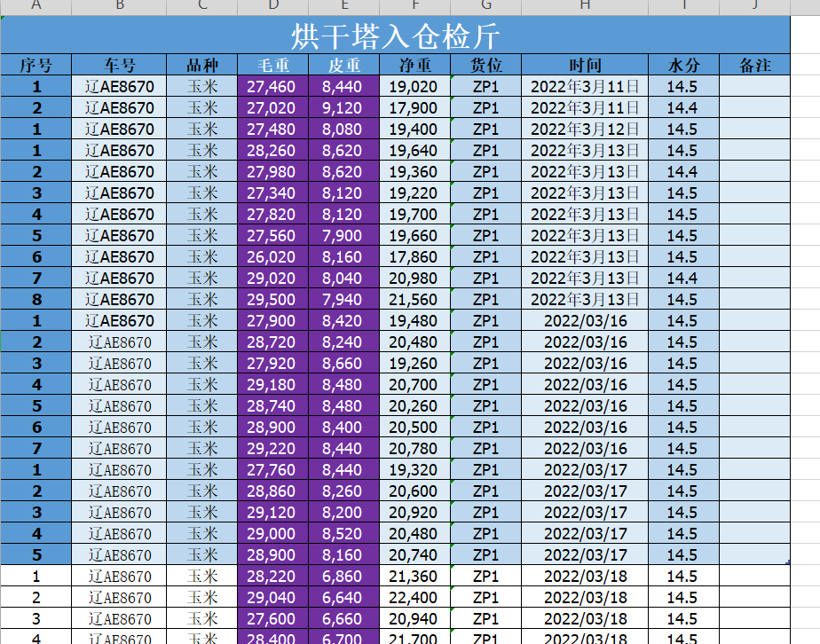Click tare weight cell 8,400
Viewport: 820px width, 644px height.
(x=344, y=427)
